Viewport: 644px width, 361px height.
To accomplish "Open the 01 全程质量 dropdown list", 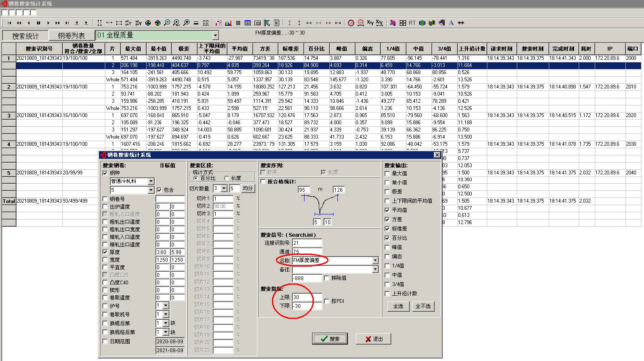I will click(x=215, y=35).
